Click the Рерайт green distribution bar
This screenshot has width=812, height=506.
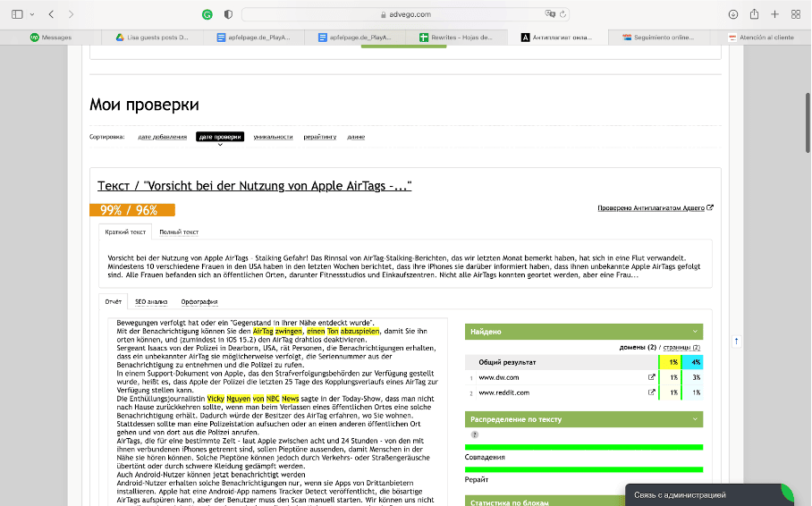584,469
